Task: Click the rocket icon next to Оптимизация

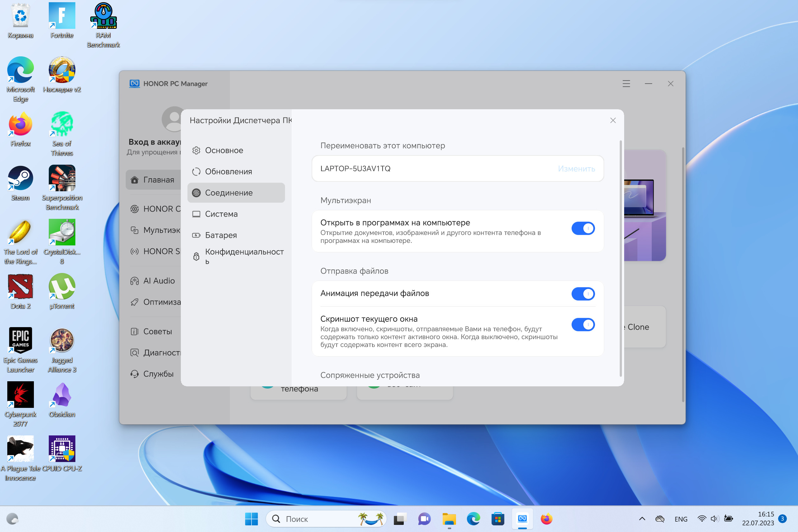Action: [x=134, y=302]
